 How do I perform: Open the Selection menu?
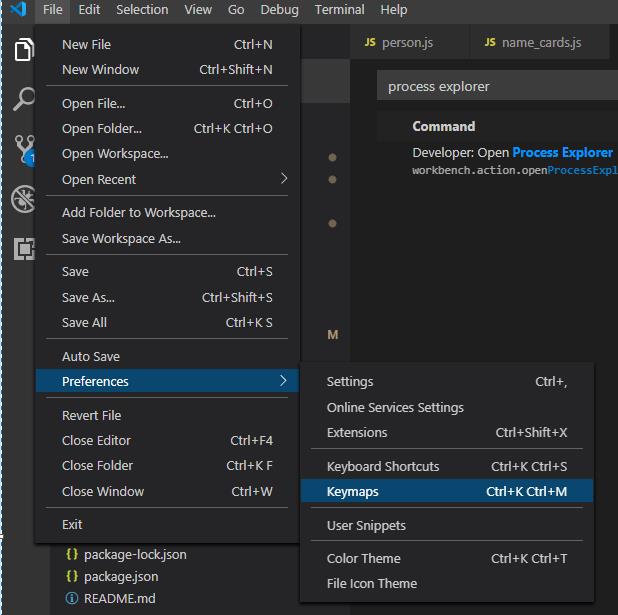[142, 9]
